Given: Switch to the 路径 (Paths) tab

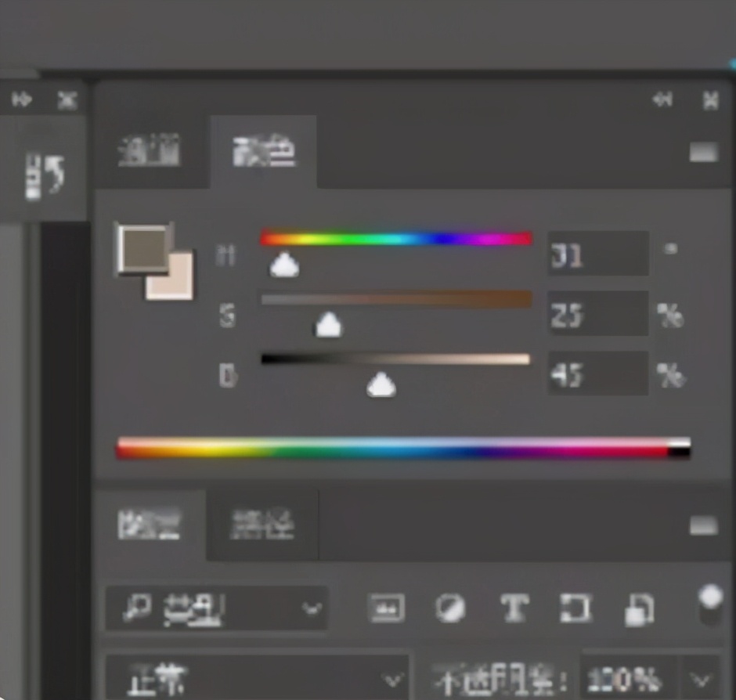Looking at the screenshot, I should click(263, 525).
